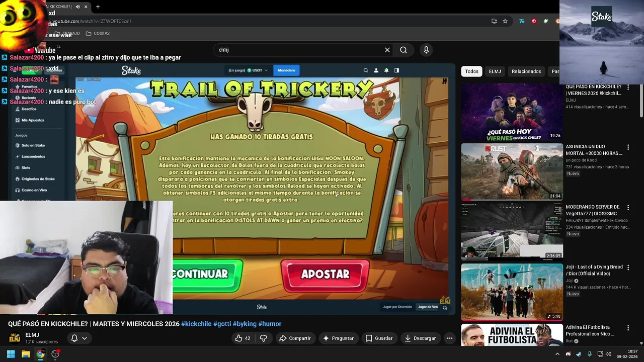
Task: Open the Joji Last of a Dying Breed thumbnail
Action: tap(512, 292)
